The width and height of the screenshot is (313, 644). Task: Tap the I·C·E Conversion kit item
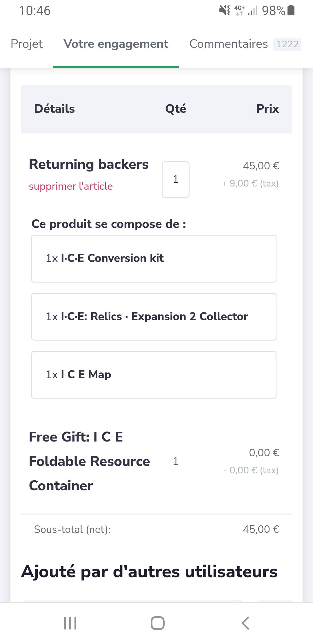(x=154, y=258)
